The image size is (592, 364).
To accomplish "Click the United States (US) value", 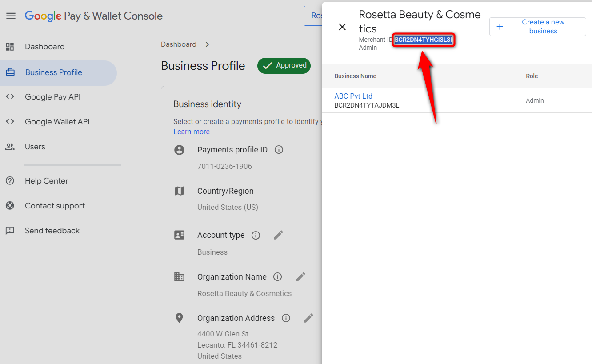I will click(228, 207).
